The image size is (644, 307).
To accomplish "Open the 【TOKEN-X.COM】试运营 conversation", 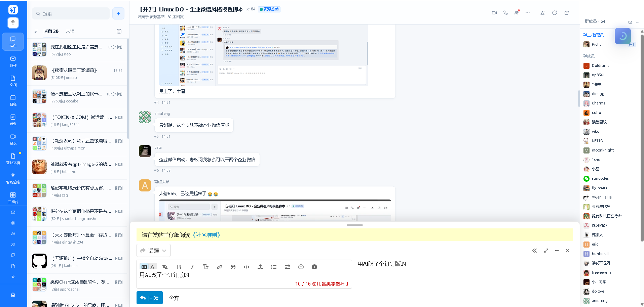I will [78, 121].
